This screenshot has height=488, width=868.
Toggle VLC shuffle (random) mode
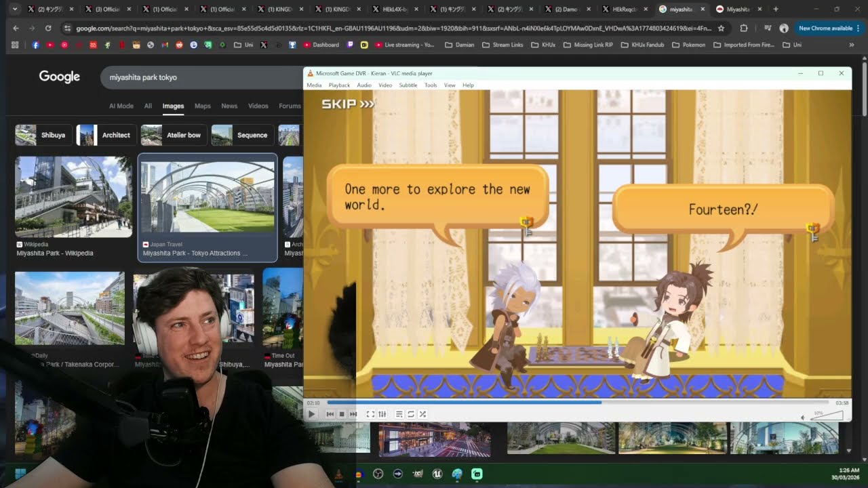coord(422,414)
